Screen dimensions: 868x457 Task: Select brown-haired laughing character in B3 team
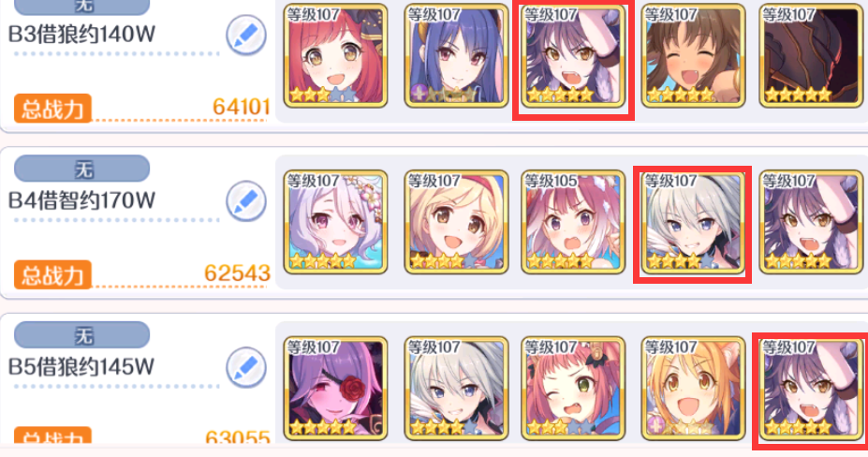(x=693, y=55)
